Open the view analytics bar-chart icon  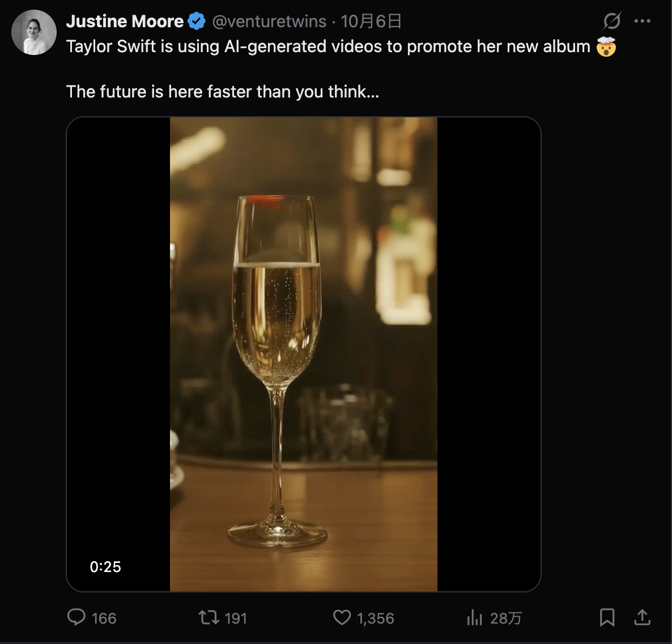pos(474,617)
